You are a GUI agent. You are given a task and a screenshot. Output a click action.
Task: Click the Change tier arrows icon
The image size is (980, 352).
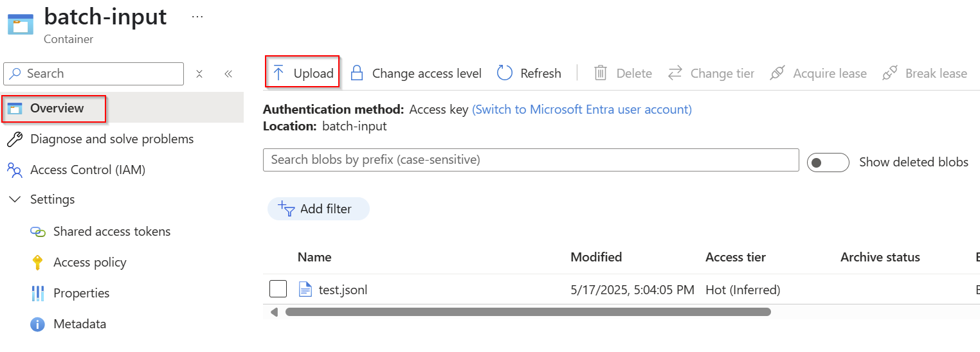tap(675, 73)
